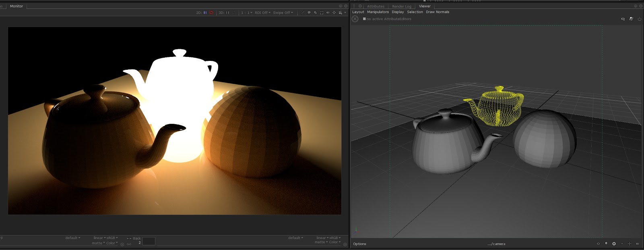This screenshot has width=644, height=250.
Task: Click the overlapping squares icon in Monitor toolbar
Action: click(x=315, y=13)
